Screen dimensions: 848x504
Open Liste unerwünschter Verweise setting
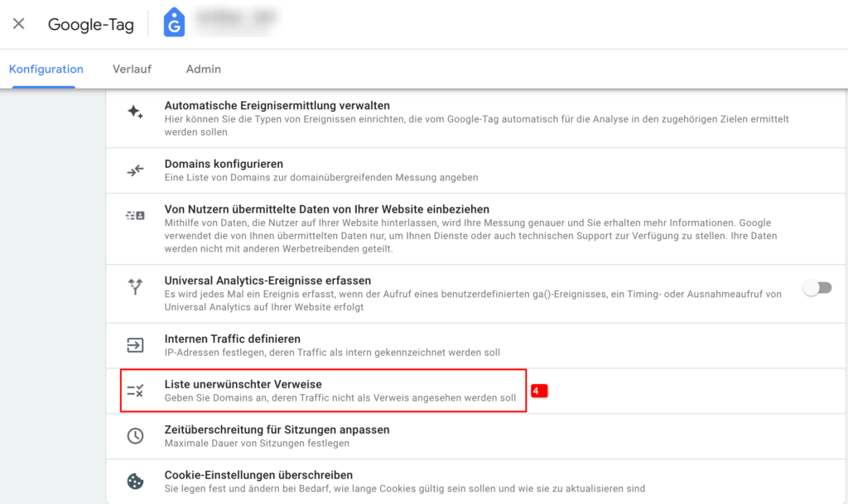[x=476, y=391]
